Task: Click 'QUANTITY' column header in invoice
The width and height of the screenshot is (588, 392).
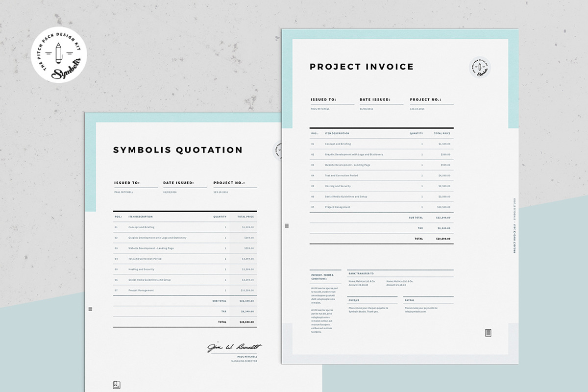Action: [416, 133]
